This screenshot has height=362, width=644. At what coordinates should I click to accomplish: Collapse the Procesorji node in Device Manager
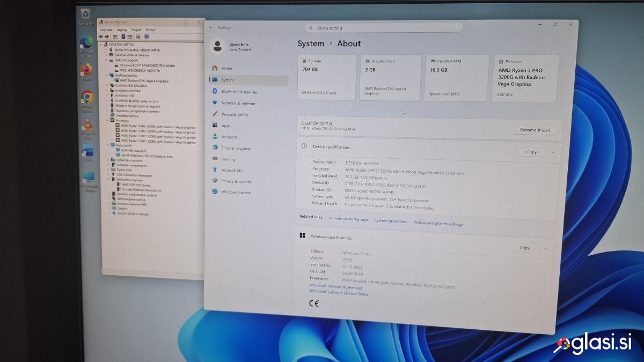point(106,121)
